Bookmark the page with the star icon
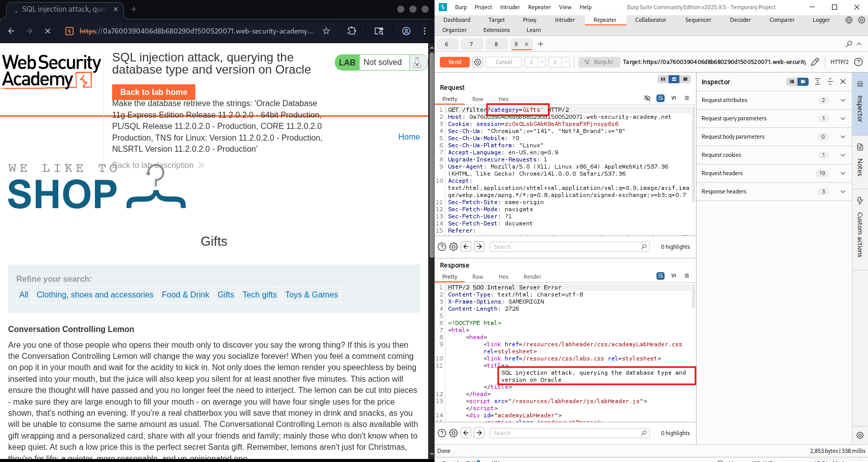868x462 pixels. point(326,31)
